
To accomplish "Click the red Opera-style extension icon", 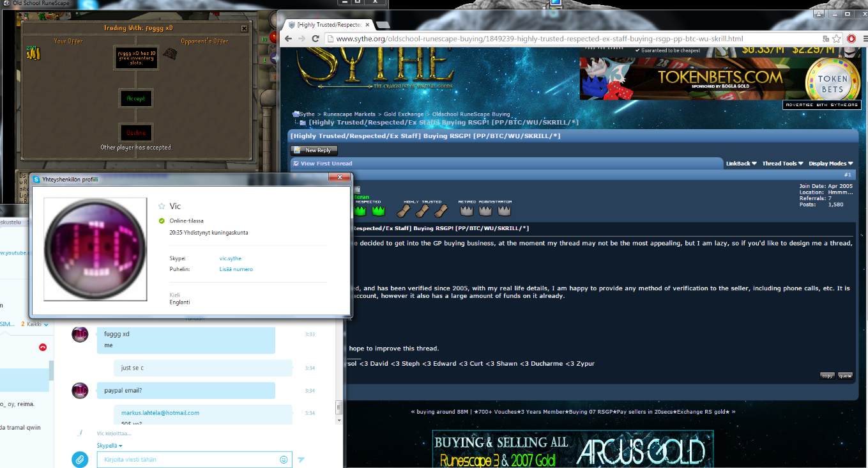I will (x=851, y=39).
